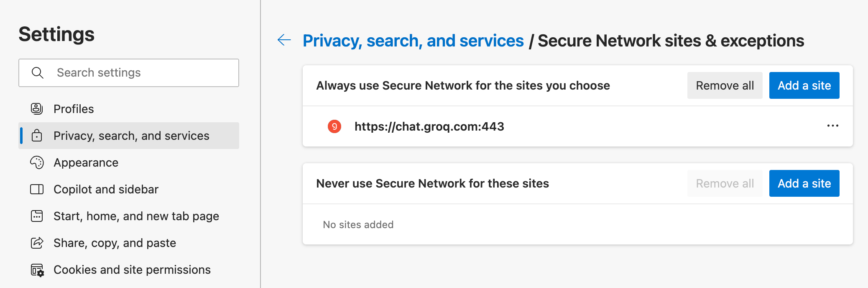This screenshot has height=288, width=868.
Task: Remove all always-use Secure Network sites
Action: click(x=725, y=85)
